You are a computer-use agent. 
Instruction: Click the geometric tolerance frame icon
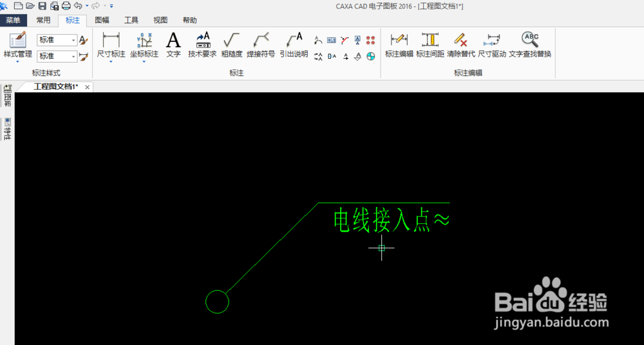tap(332, 40)
